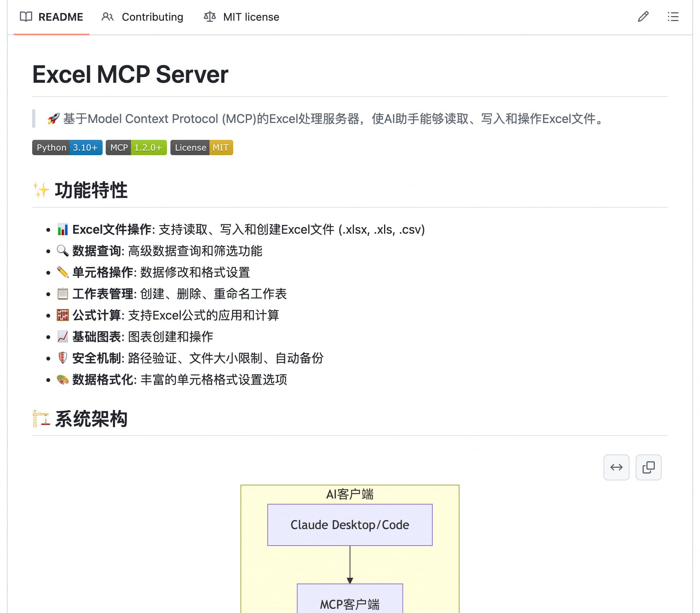700x613 pixels.
Task: Click the 数据查询 feature line
Action: [x=160, y=251]
